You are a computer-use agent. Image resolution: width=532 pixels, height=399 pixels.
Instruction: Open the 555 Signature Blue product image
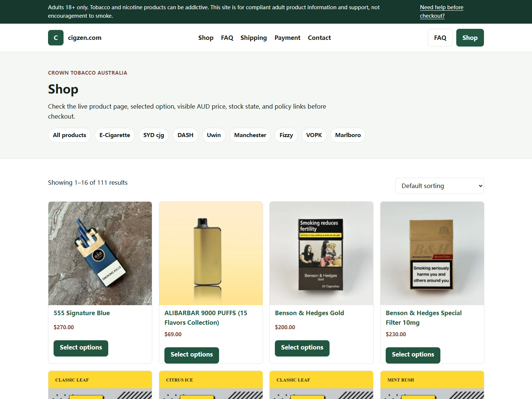(x=100, y=253)
